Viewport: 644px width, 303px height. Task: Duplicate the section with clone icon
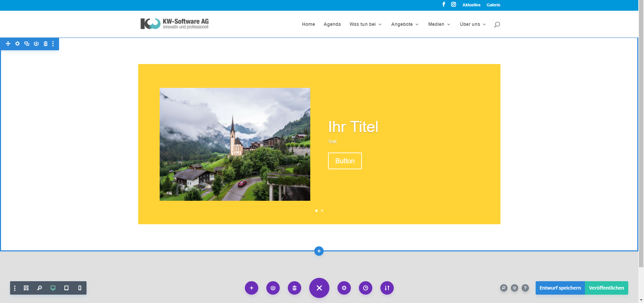[x=27, y=44]
